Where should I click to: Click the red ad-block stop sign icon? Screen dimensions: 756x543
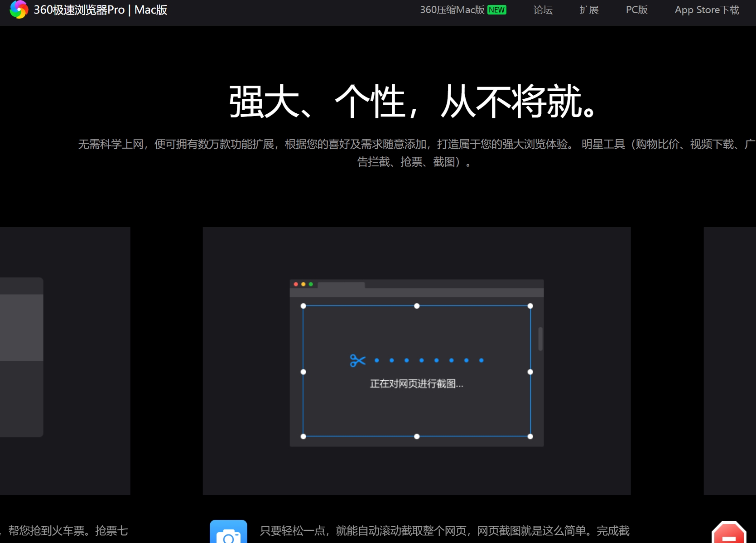pos(729,534)
